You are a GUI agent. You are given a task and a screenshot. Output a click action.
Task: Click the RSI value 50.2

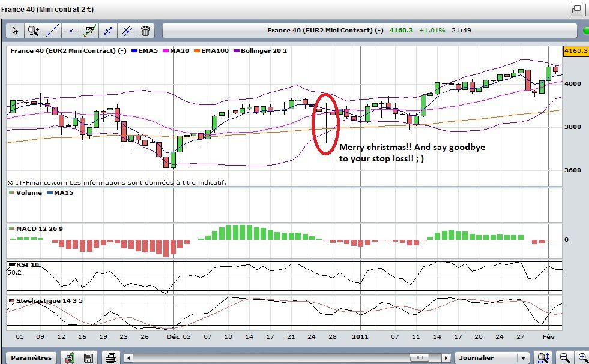14,273
